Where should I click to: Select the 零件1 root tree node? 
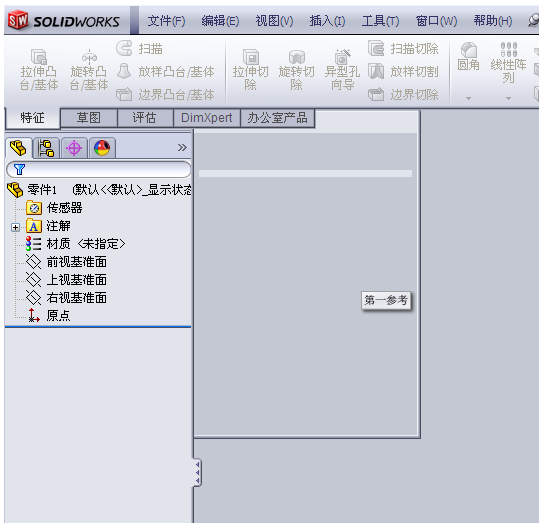click(x=99, y=189)
